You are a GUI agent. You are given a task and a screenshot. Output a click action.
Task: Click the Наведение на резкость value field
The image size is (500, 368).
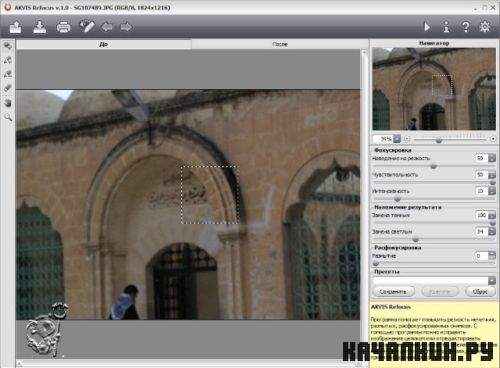[x=480, y=158]
